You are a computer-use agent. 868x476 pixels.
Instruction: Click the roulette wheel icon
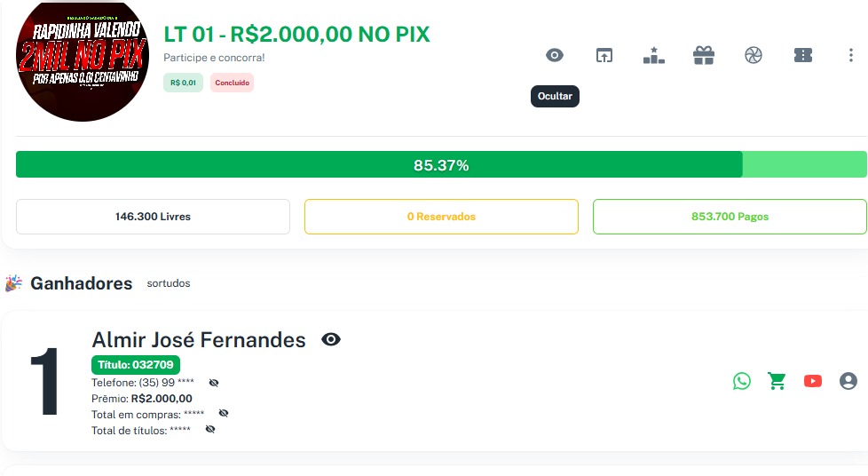point(754,55)
